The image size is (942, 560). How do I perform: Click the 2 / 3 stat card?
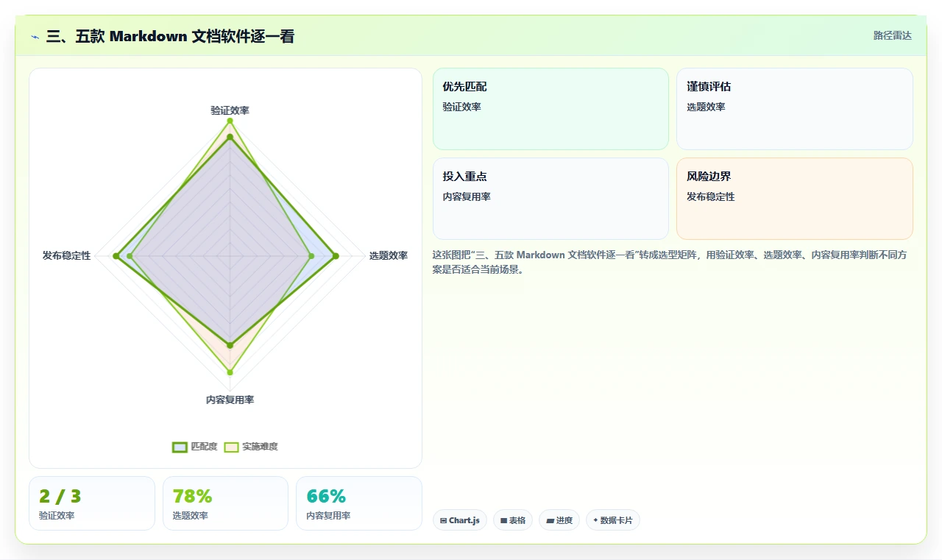[92, 503]
